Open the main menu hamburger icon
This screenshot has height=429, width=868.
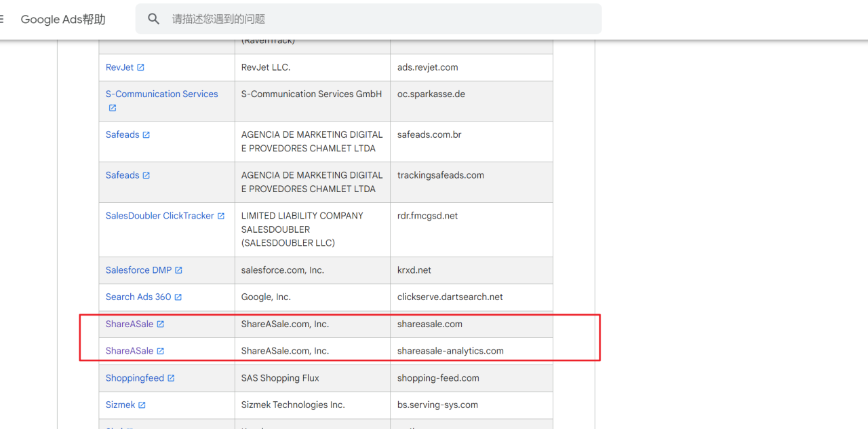click(x=2, y=19)
